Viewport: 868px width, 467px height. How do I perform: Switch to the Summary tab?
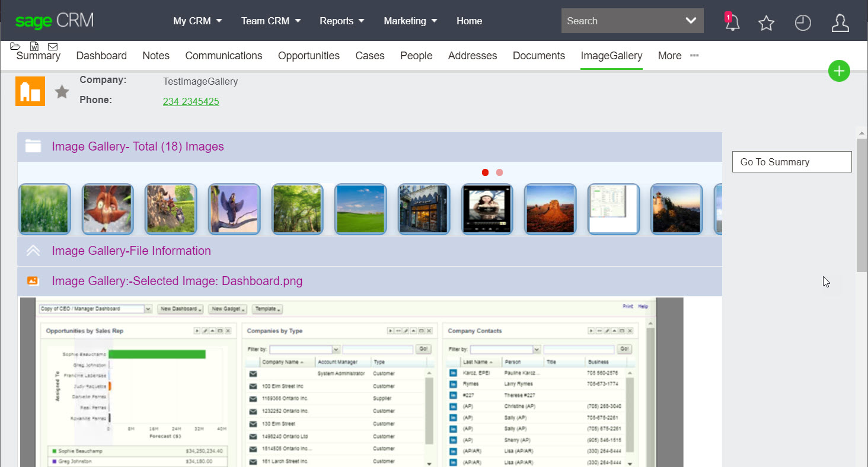click(39, 56)
